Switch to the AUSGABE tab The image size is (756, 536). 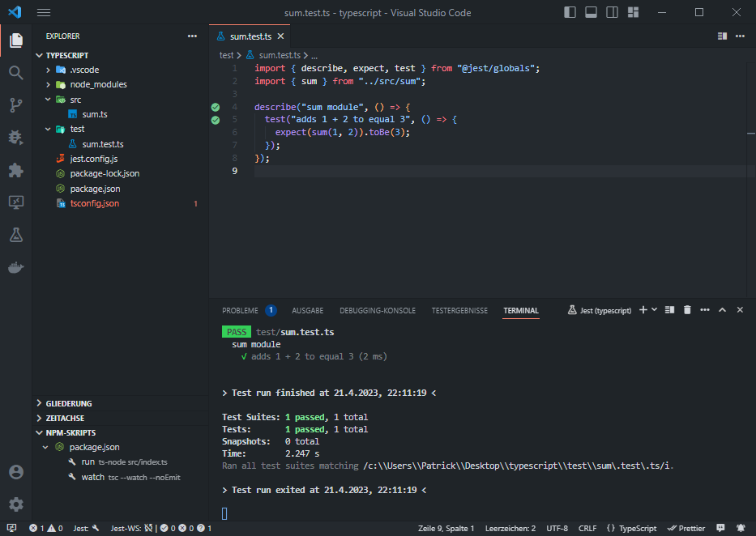pyautogui.click(x=308, y=310)
